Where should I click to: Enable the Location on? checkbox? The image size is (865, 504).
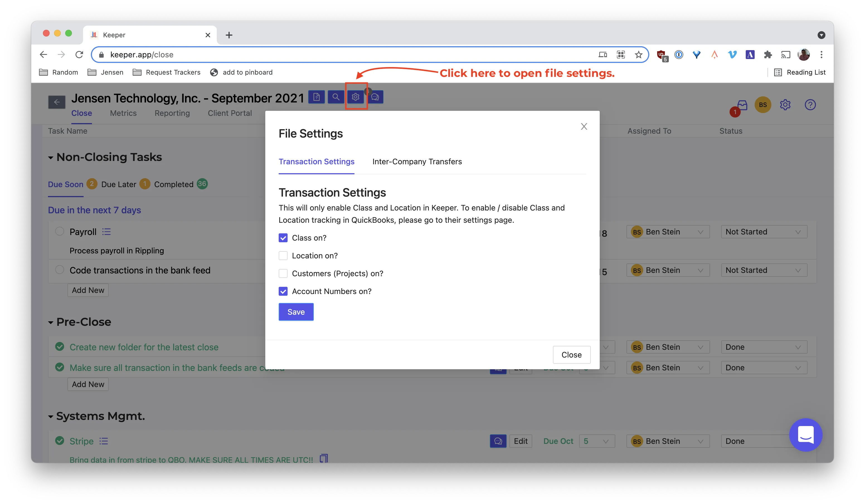point(283,256)
